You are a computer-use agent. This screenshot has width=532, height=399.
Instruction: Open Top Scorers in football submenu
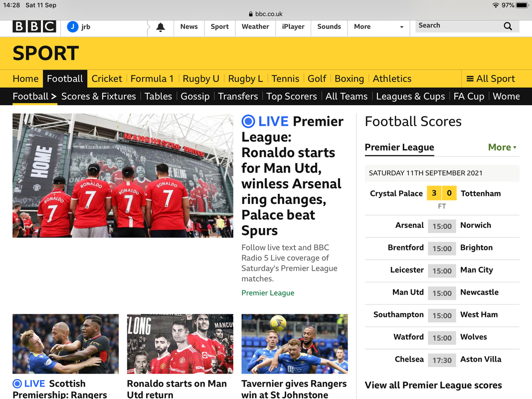point(292,96)
